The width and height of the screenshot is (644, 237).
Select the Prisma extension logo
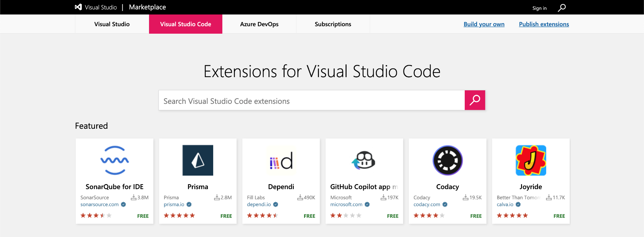click(x=198, y=160)
